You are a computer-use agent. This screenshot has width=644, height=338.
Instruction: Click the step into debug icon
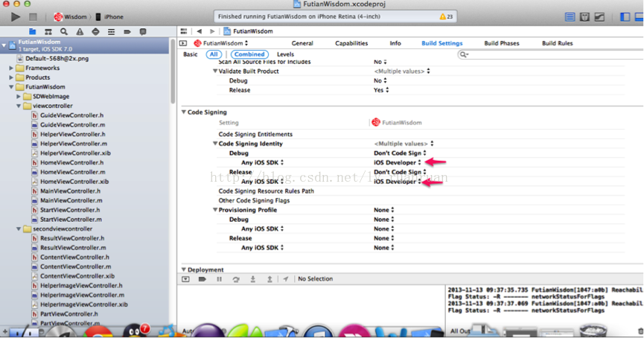point(253,279)
